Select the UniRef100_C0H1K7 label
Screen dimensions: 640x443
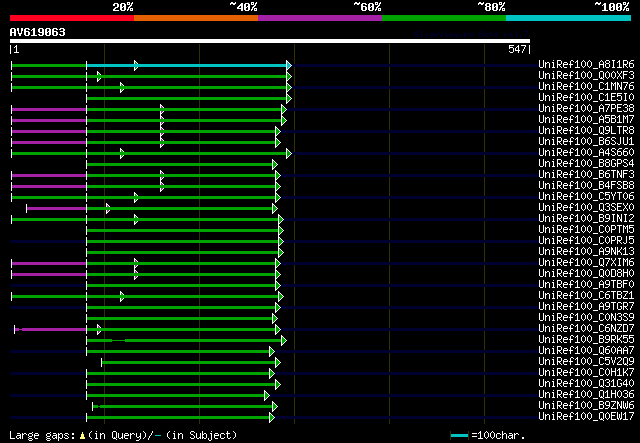[x=587, y=373]
